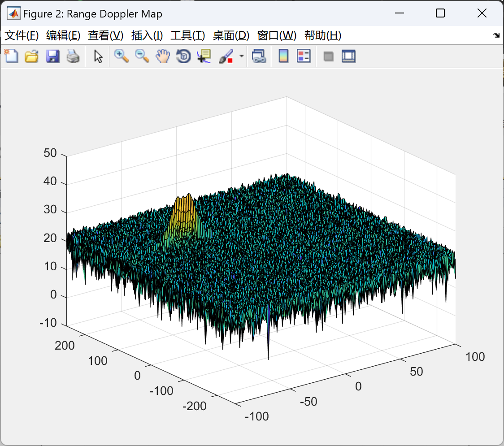This screenshot has width=504, height=446.
Task: Click the dock figure arrow in the menu bar
Action: click(496, 35)
